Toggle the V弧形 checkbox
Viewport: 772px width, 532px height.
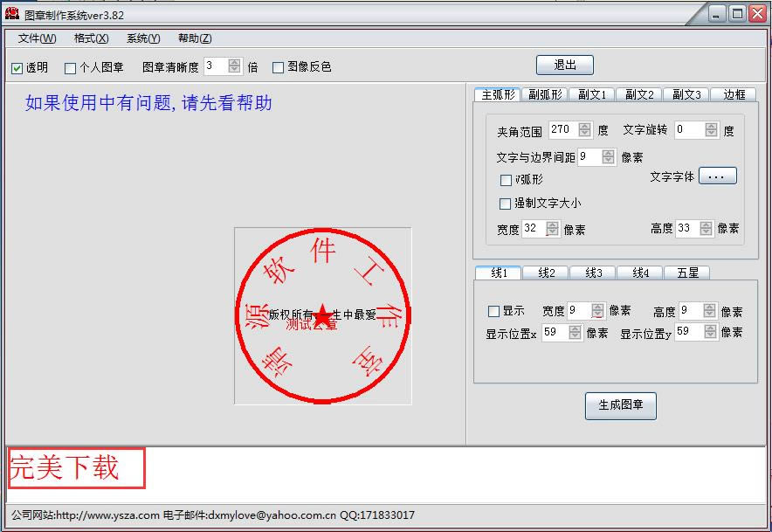[506, 180]
